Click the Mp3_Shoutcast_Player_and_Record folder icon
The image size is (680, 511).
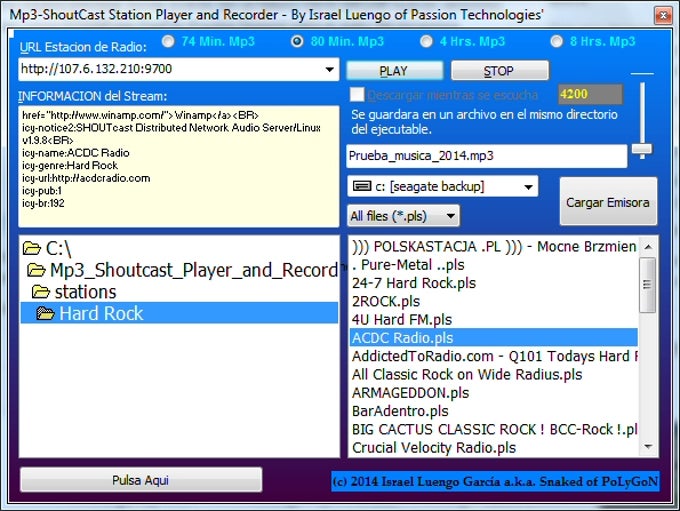36,270
